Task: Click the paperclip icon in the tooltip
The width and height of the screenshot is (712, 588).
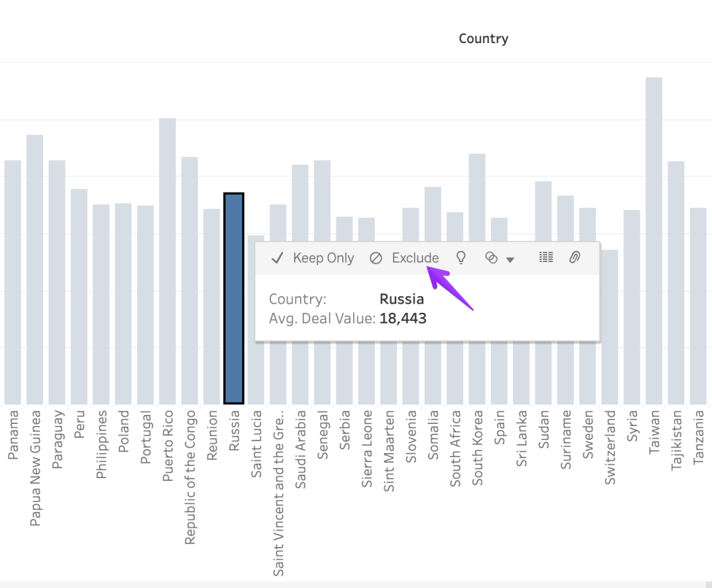Action: click(x=574, y=258)
